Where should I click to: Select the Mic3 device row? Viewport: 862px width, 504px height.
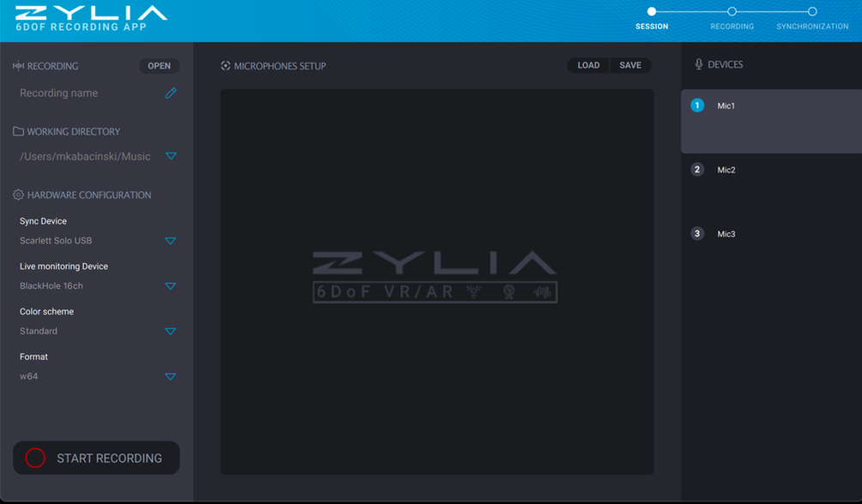[771, 249]
